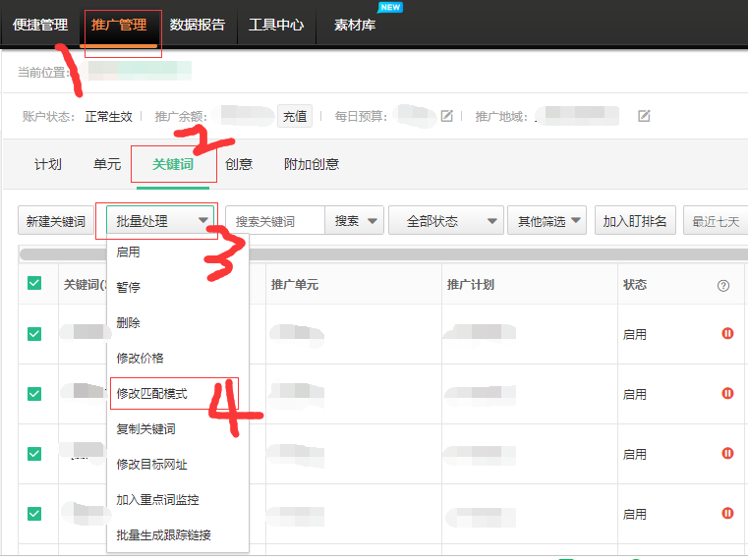Click the 新建关键词 button
This screenshot has width=748, height=560.
point(56,222)
